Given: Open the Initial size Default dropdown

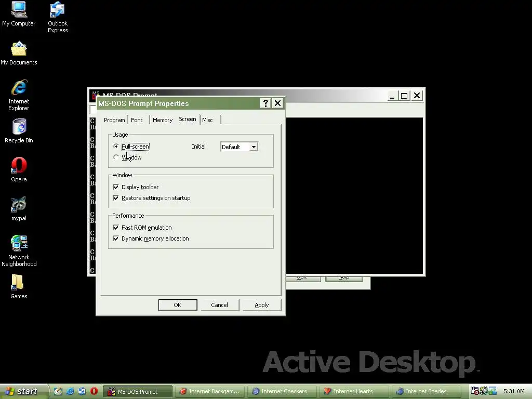Looking at the screenshot, I should click(x=239, y=147).
